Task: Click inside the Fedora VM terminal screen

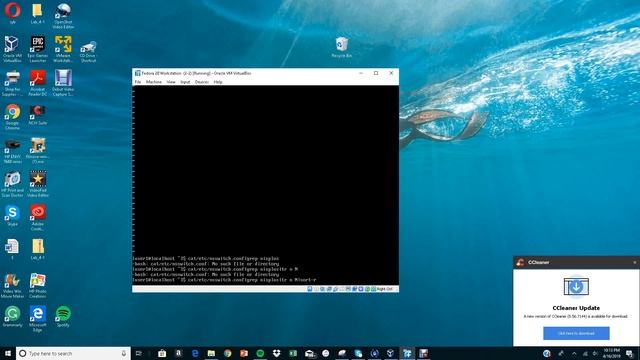Action: pyautogui.click(x=265, y=185)
